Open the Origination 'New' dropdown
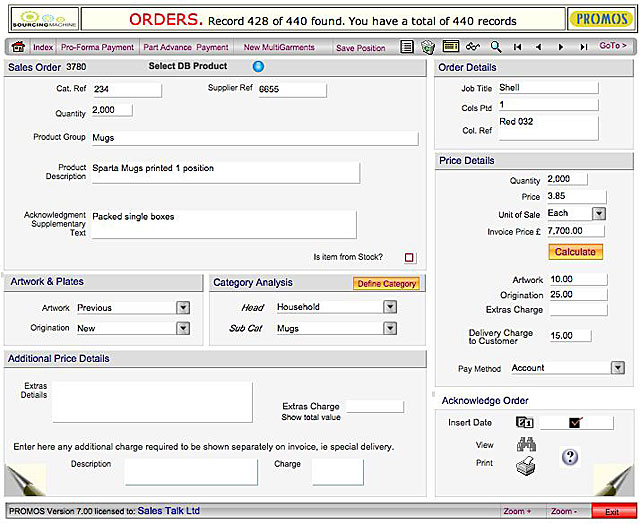This screenshot has width=640, height=524. point(183,328)
